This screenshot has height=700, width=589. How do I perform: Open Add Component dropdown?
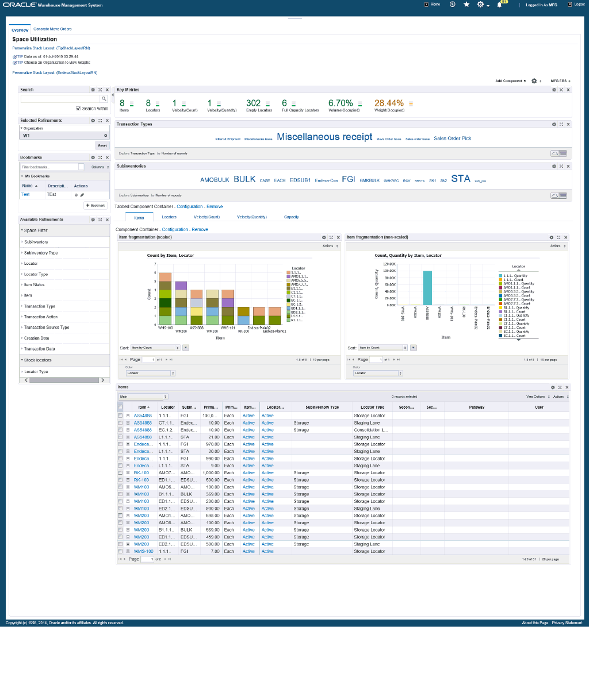tap(511, 81)
